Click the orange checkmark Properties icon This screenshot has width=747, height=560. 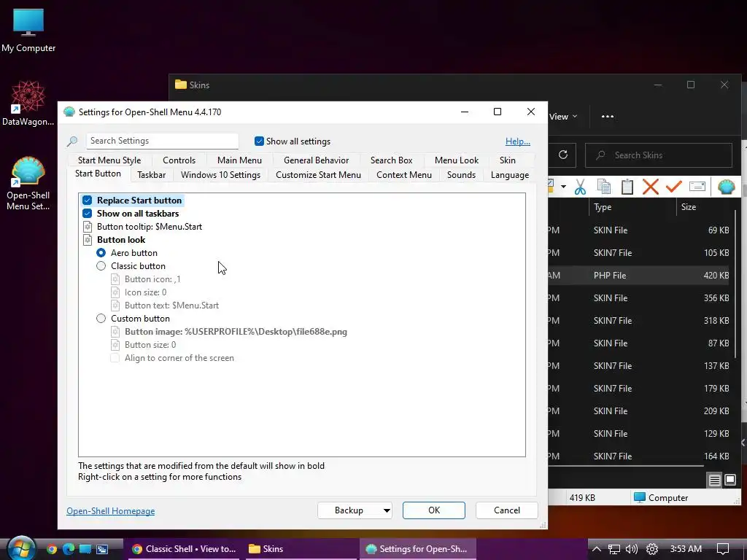tap(673, 186)
